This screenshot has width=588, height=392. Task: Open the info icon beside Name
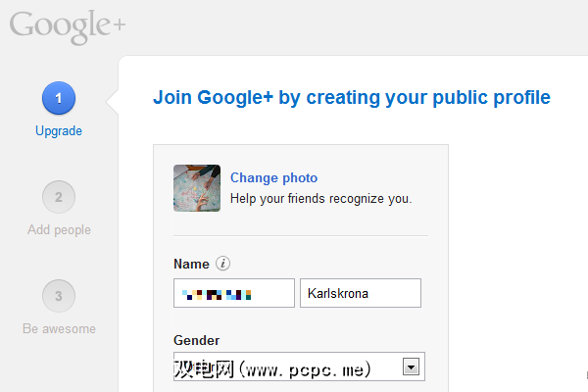click(222, 264)
